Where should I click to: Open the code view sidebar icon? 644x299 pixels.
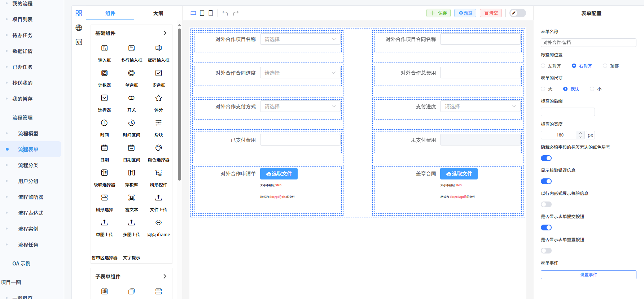pos(79,42)
